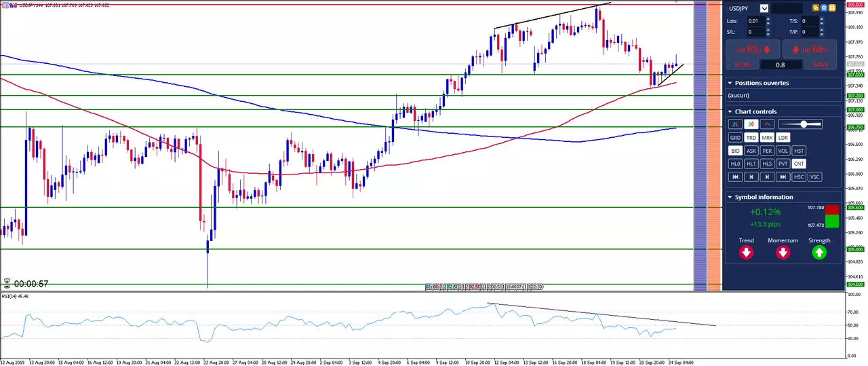
Task: Jump chart to the latest bar
Action: tap(784, 177)
